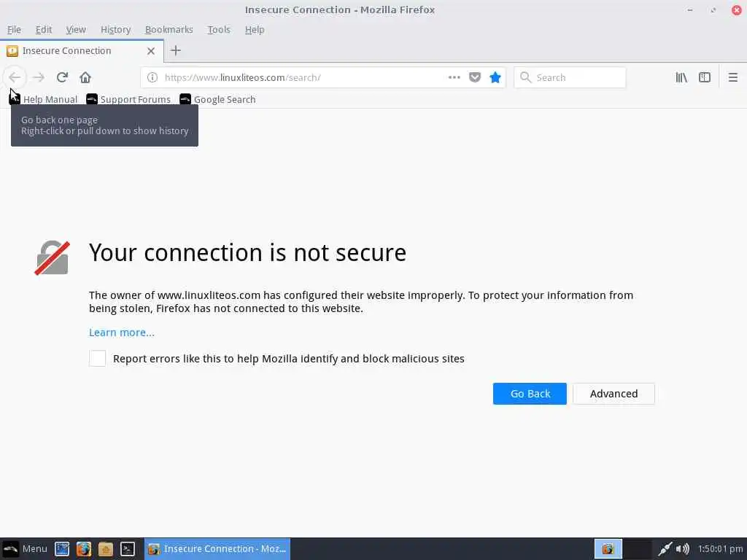This screenshot has width=747, height=560.
Task: Switch to first workspace in pager
Action: click(608, 549)
